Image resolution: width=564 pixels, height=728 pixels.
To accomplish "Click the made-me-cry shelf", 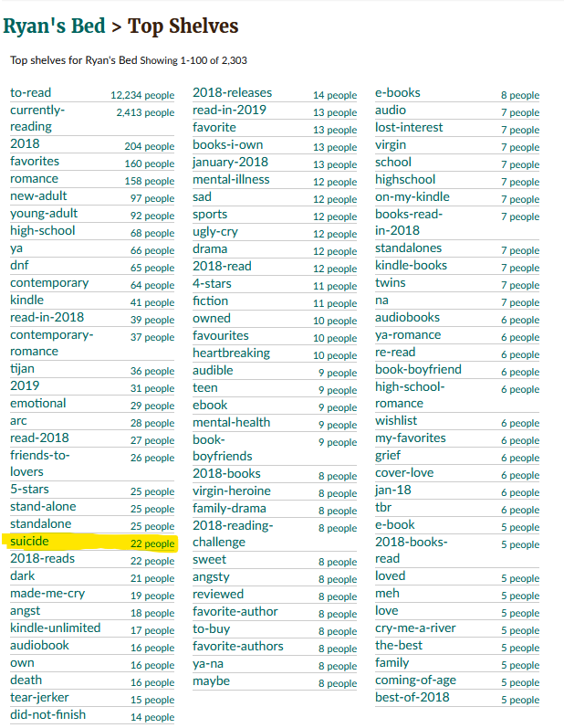I will [x=47, y=594].
